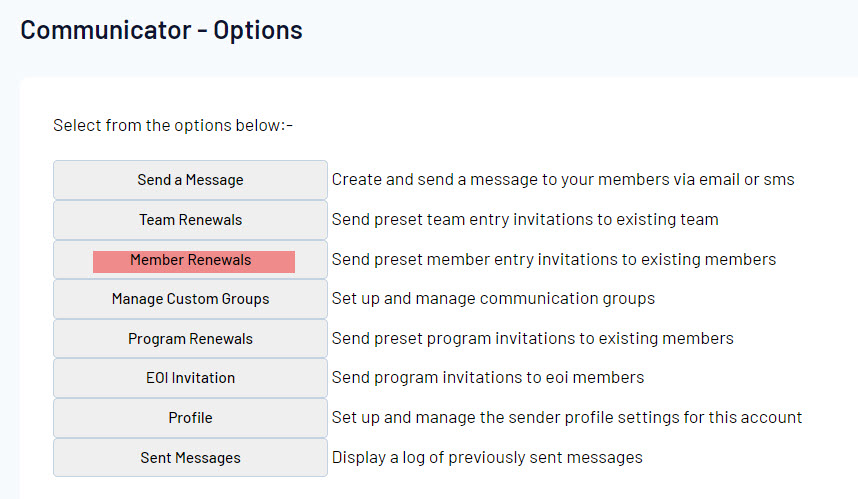Click the 'Set up and manage communication groups' text

point(493,299)
